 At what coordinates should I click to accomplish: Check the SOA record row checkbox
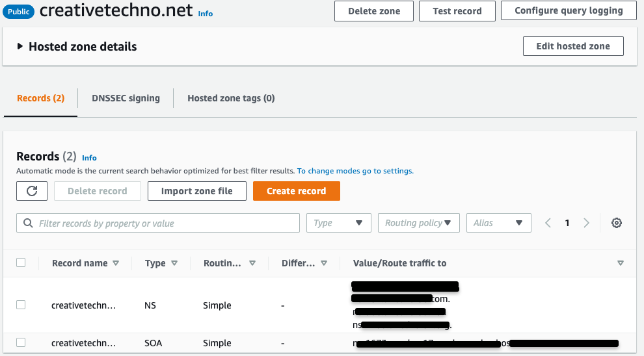(x=21, y=342)
